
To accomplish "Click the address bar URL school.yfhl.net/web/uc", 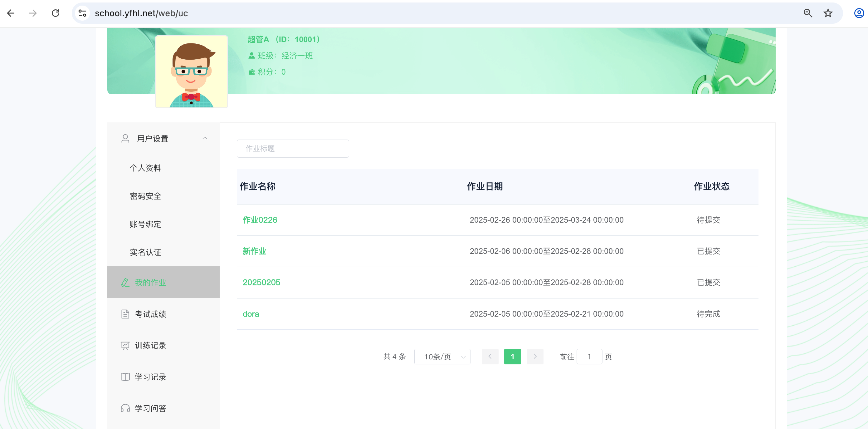I will 141,13.
